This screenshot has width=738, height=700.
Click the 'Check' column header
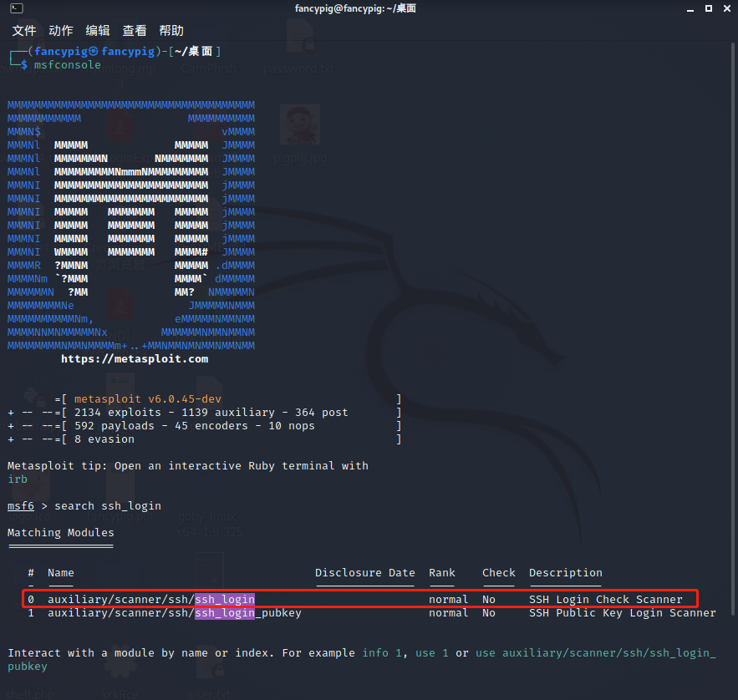click(499, 573)
